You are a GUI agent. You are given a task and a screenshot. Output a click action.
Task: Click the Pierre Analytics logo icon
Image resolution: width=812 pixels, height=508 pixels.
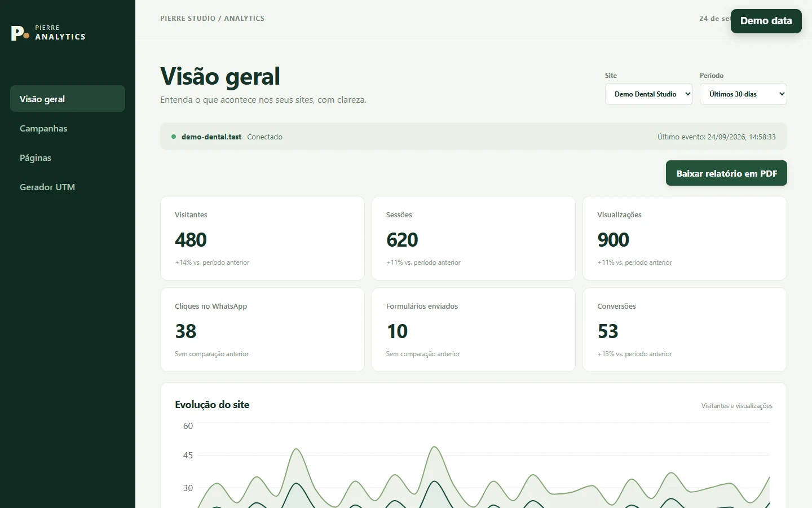point(20,33)
